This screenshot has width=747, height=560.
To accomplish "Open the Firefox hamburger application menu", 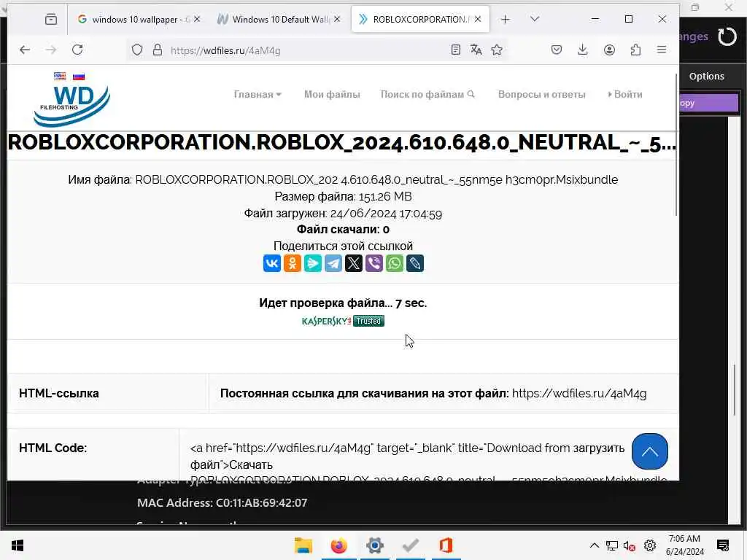I will pyautogui.click(x=662, y=50).
